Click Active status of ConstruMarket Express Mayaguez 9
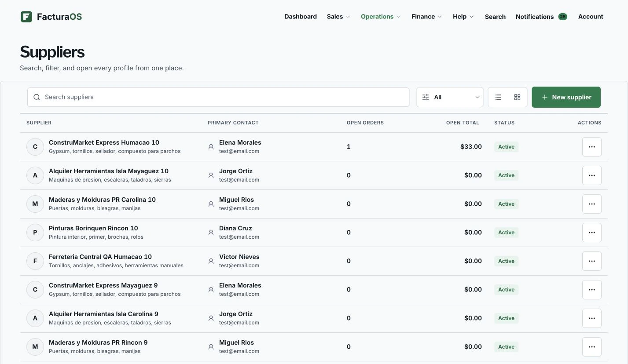 pos(506,290)
